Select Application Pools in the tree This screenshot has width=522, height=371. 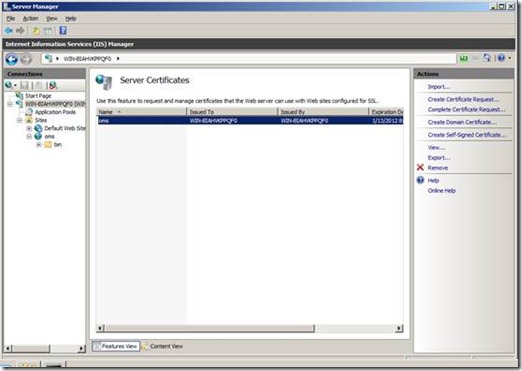55,112
